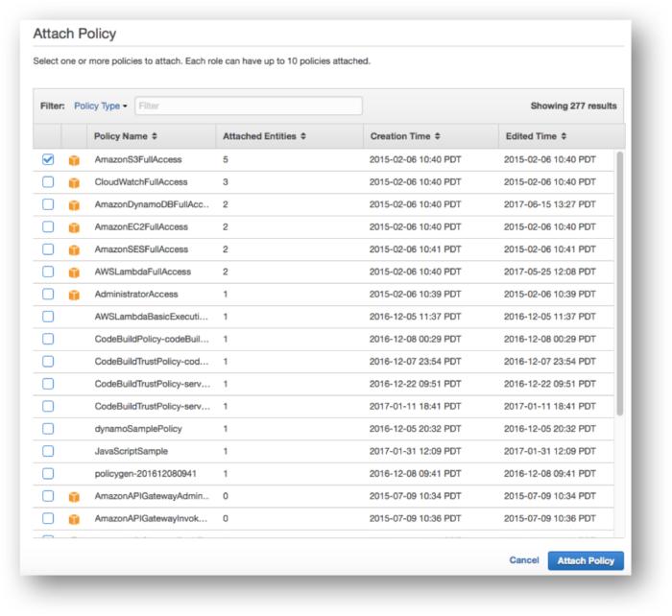Focus the policy Filter text field

point(249,106)
